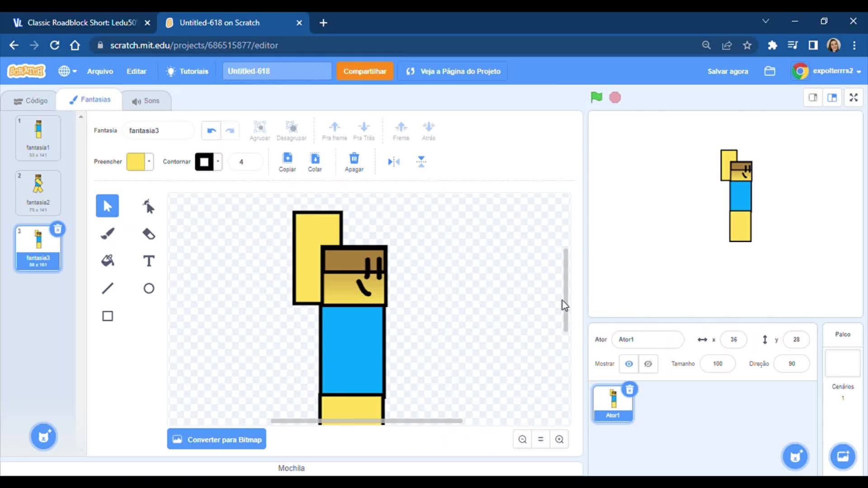Select the Eraser tool
This screenshot has height=488, width=868.
point(149,234)
